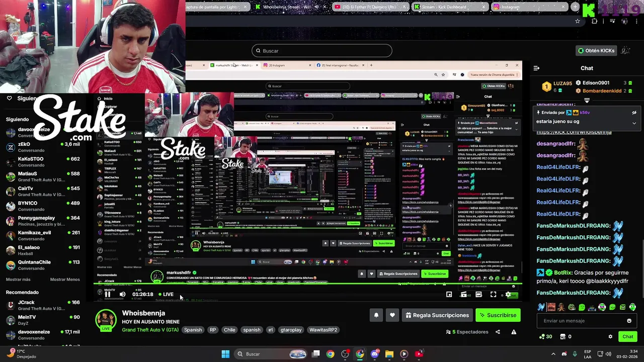Share the stream via share icon
This screenshot has width=644, height=362.
point(498,332)
